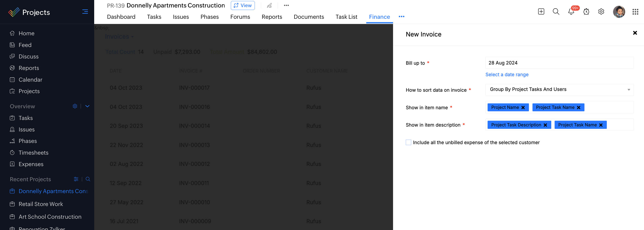This screenshot has width=644, height=230.
Task: Click the View button beside project title
Action: point(243,5)
